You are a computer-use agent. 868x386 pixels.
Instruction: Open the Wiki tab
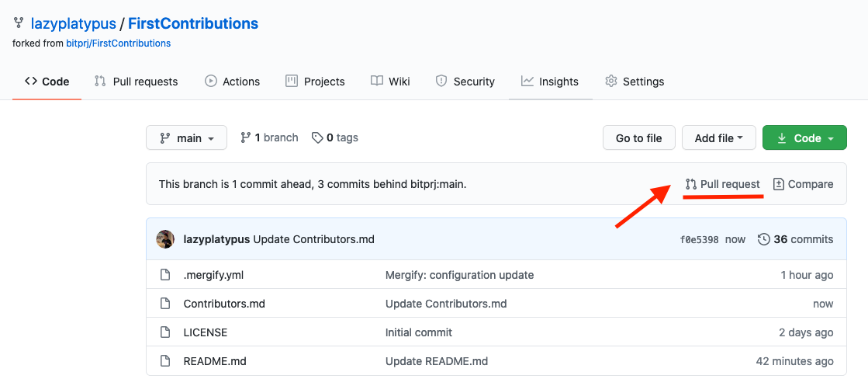click(x=390, y=82)
